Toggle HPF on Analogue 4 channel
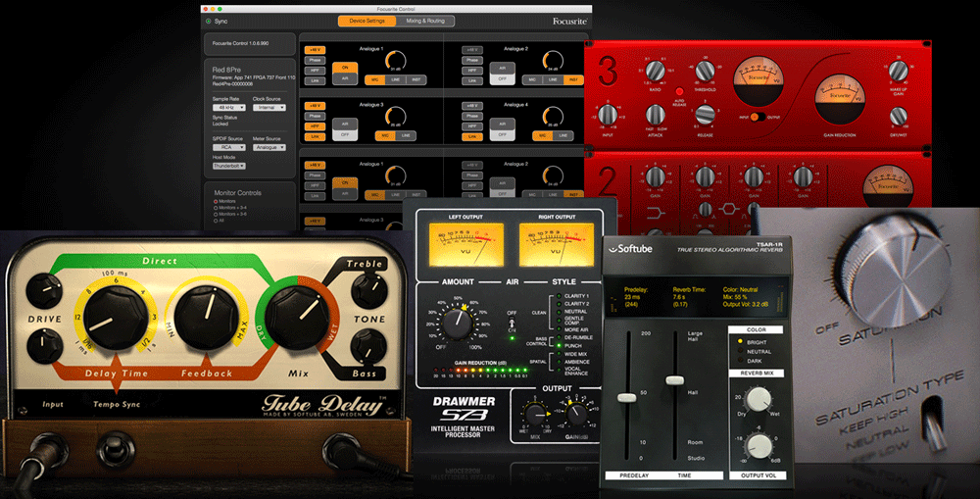Image resolution: width=980 pixels, height=499 pixels. point(472,126)
